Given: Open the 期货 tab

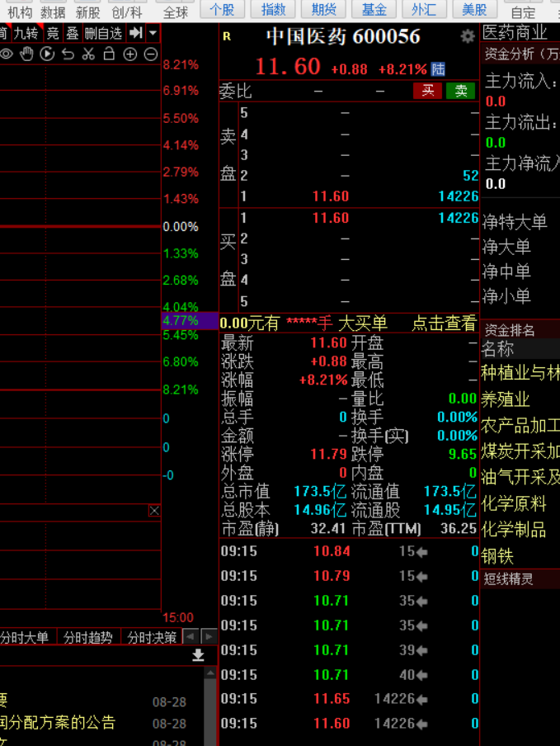Looking at the screenshot, I should click(x=324, y=9).
